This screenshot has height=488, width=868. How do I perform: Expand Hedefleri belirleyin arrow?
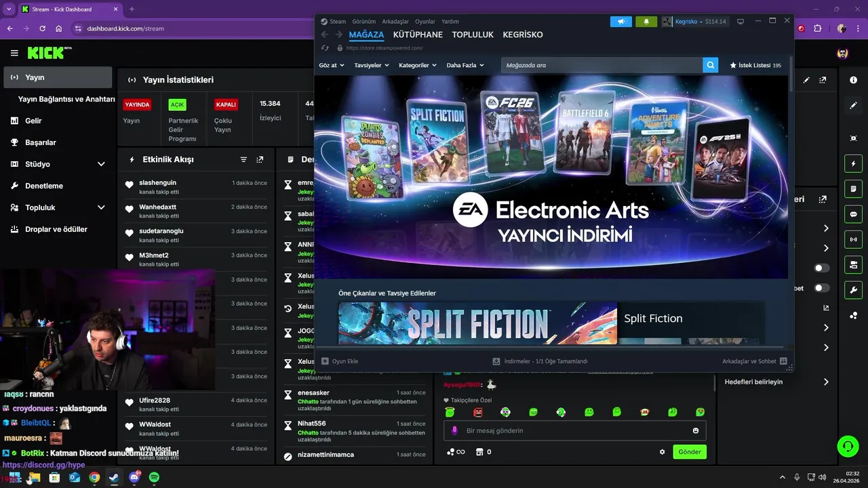[x=826, y=382]
